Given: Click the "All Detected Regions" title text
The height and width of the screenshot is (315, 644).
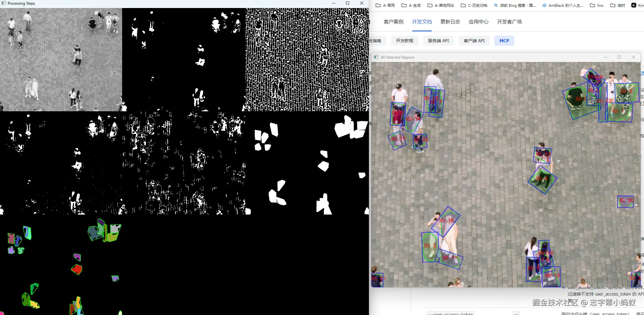Looking at the screenshot, I should (398, 57).
